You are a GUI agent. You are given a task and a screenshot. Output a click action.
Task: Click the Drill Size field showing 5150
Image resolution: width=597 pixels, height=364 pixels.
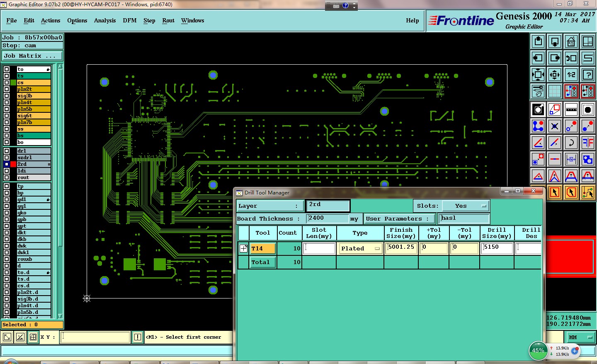[x=497, y=248]
